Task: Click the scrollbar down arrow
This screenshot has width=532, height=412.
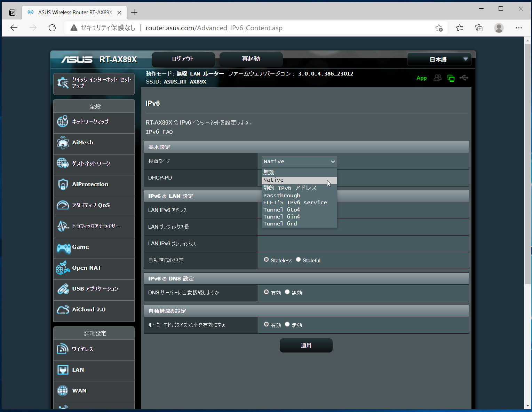Action: pos(527,406)
